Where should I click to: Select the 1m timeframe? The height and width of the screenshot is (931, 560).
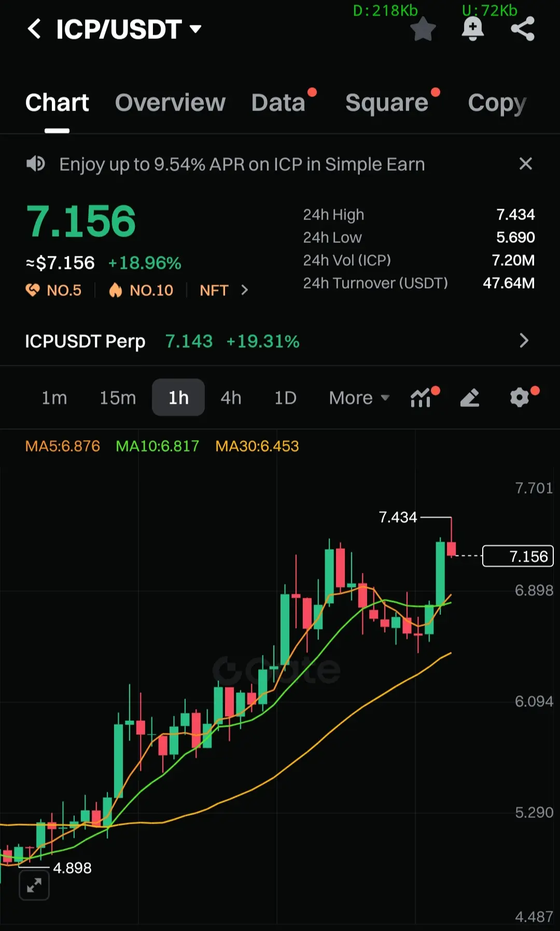tap(54, 398)
